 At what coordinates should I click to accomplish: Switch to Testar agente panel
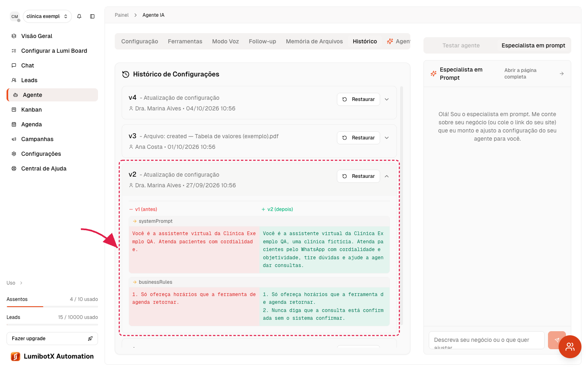[461, 45]
